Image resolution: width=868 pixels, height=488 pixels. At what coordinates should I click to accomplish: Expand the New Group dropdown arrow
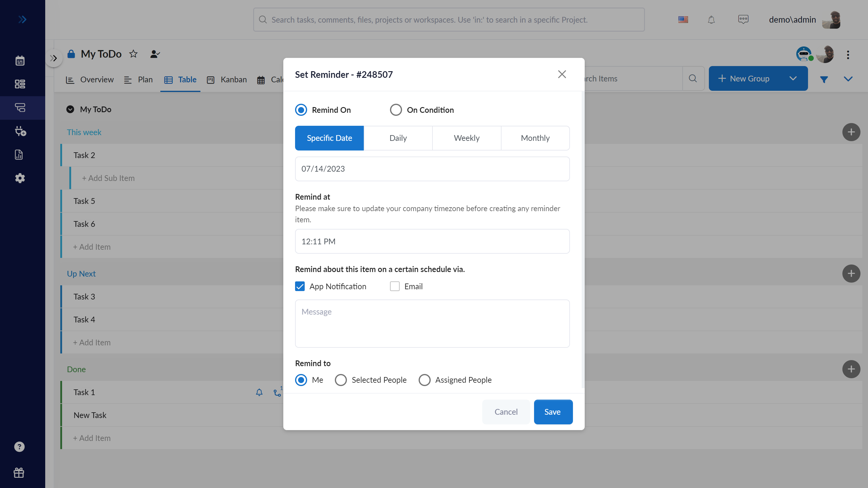(x=793, y=79)
